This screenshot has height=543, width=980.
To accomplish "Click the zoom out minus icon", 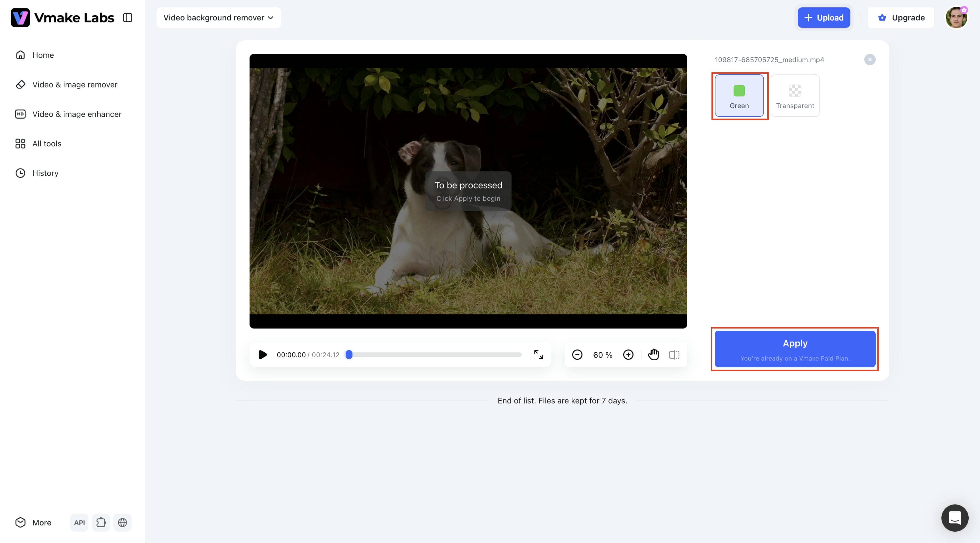I will 577,355.
